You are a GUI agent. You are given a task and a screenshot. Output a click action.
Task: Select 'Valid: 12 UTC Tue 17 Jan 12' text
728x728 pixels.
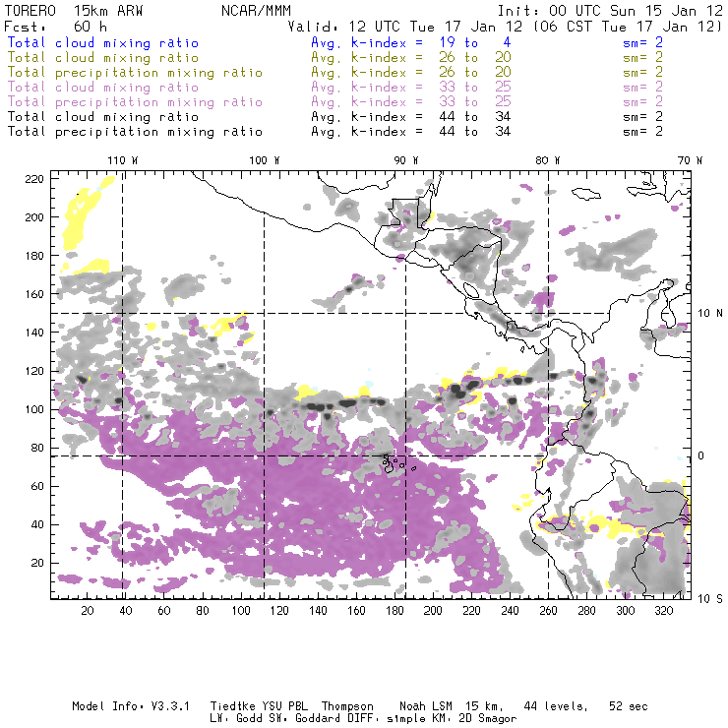click(405, 27)
